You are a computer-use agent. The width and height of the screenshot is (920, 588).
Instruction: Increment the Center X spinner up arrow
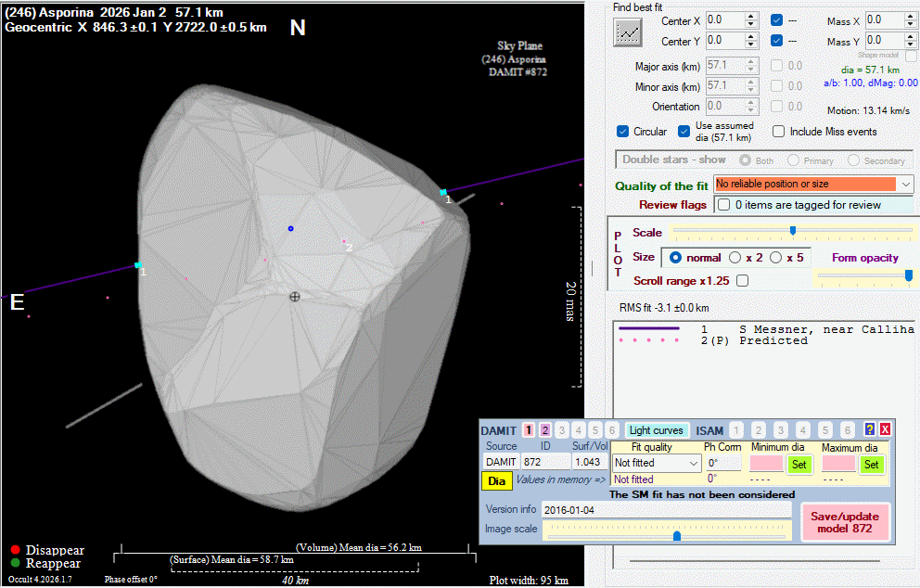coord(751,16)
